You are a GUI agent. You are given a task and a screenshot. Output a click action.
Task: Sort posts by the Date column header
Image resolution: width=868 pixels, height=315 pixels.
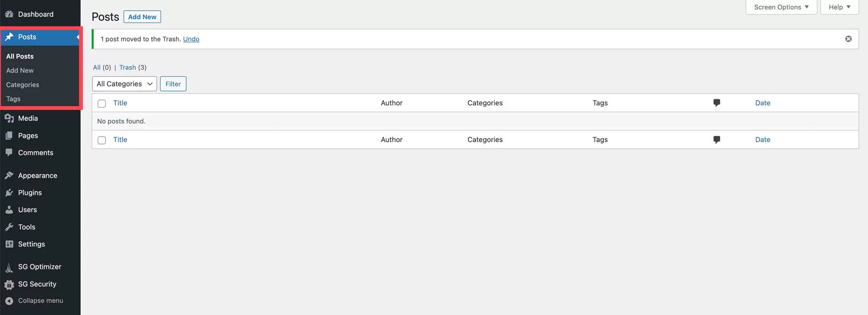click(x=762, y=103)
